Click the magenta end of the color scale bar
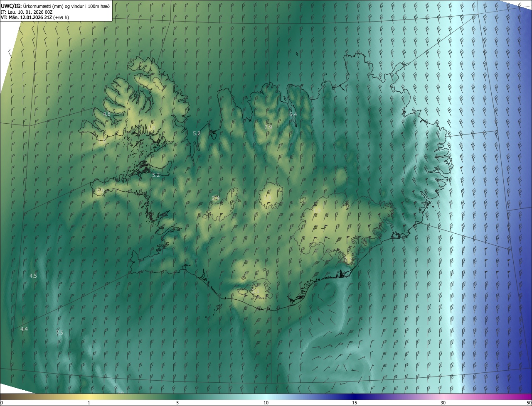The image size is (532, 406). tap(524, 396)
